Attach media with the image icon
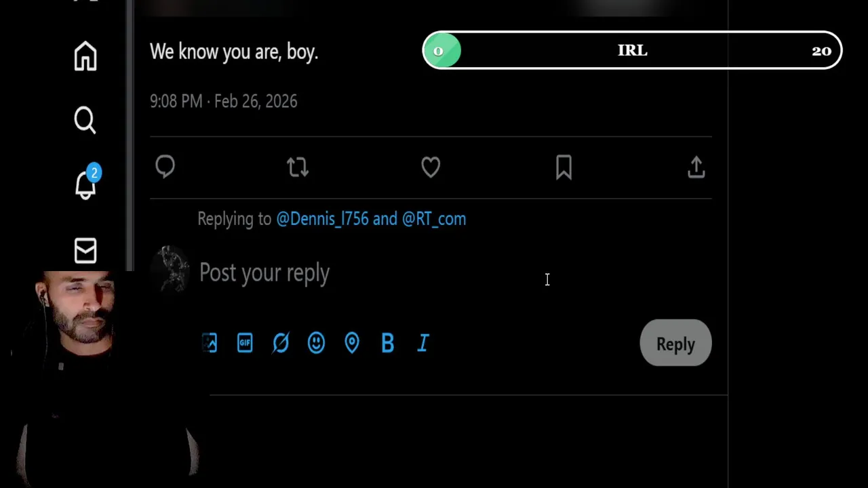 [x=210, y=343]
